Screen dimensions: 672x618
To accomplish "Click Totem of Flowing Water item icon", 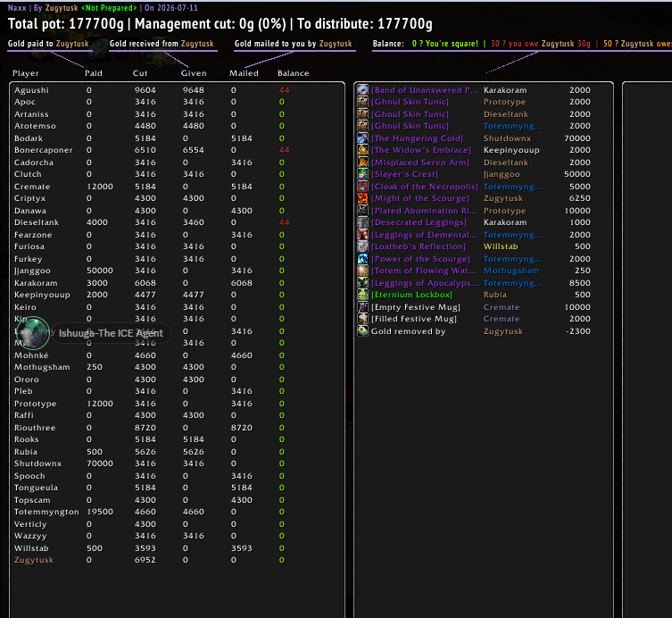I will [363, 271].
